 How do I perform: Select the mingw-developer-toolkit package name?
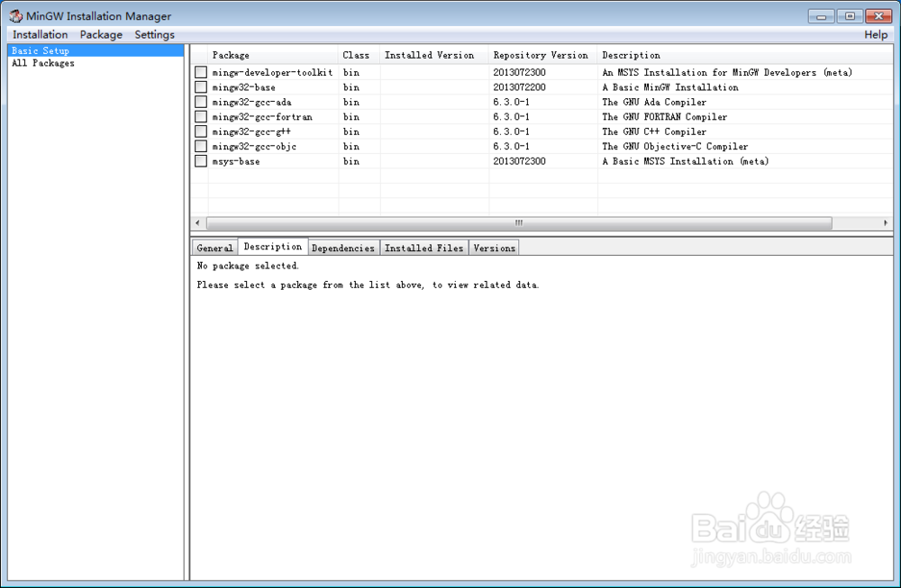[x=272, y=72]
